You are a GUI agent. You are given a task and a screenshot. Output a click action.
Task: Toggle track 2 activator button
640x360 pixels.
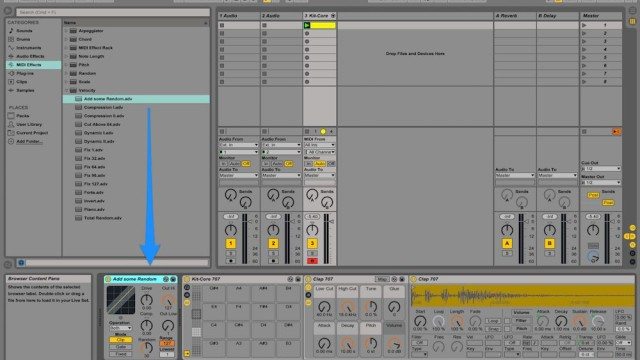273,244
